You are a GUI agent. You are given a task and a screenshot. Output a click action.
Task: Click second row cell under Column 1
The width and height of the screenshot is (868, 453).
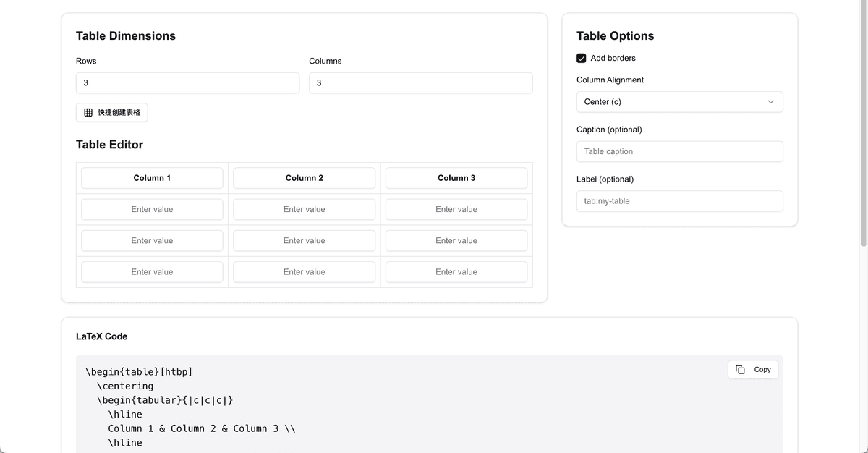coord(152,240)
